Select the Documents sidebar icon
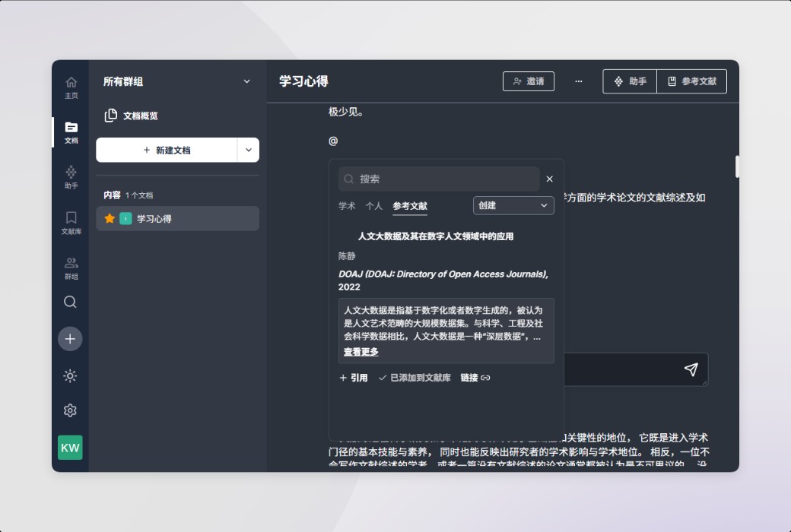The image size is (791, 532). tap(71, 132)
